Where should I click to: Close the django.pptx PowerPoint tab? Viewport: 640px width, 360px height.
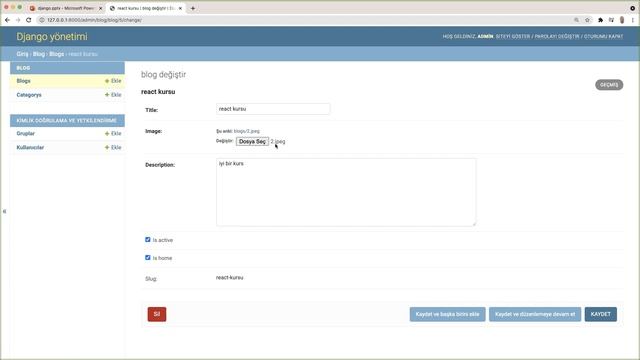pos(100,8)
